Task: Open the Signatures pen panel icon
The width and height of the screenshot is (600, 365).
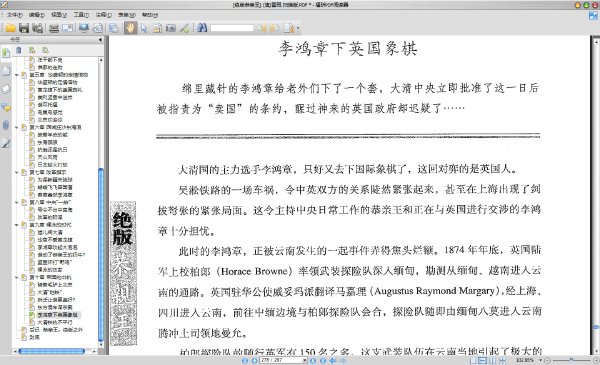Action: (x=6, y=143)
